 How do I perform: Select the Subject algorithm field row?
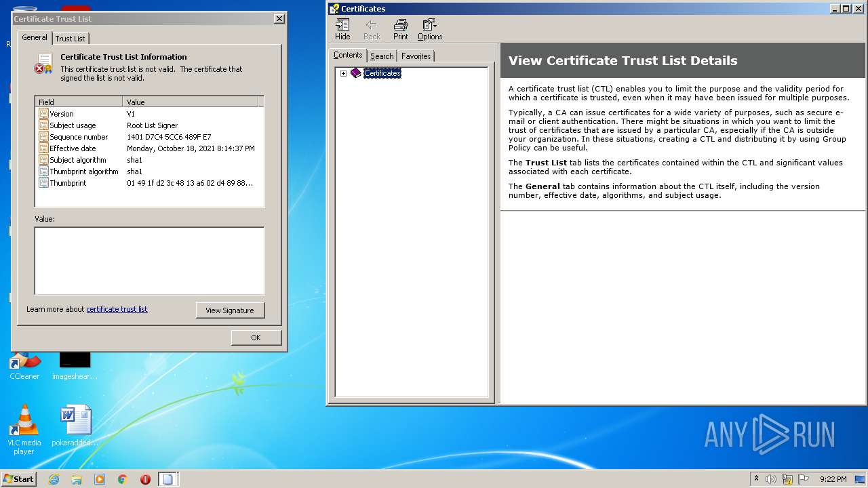[149, 160]
